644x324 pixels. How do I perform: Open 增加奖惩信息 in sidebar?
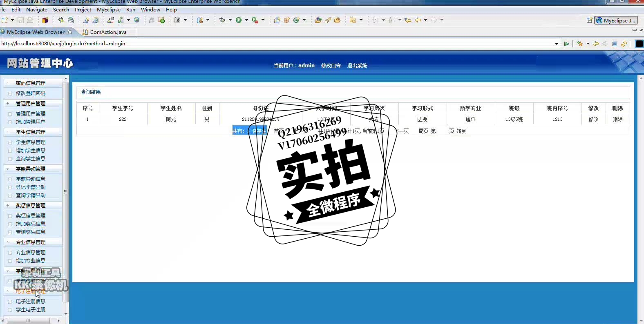[31, 224]
